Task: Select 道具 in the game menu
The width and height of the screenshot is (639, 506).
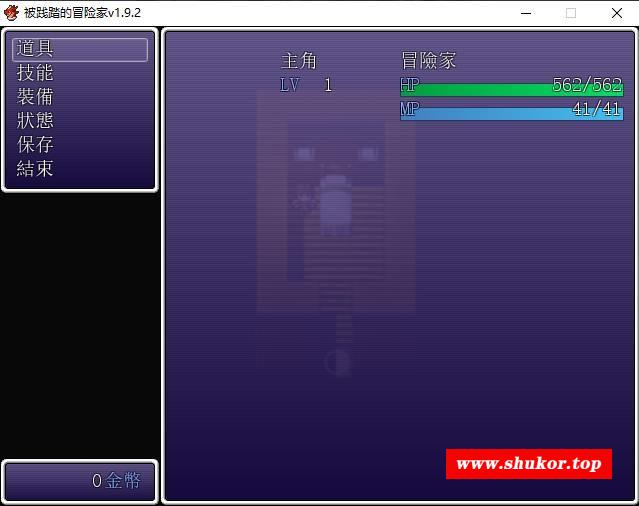Action: click(x=80, y=49)
